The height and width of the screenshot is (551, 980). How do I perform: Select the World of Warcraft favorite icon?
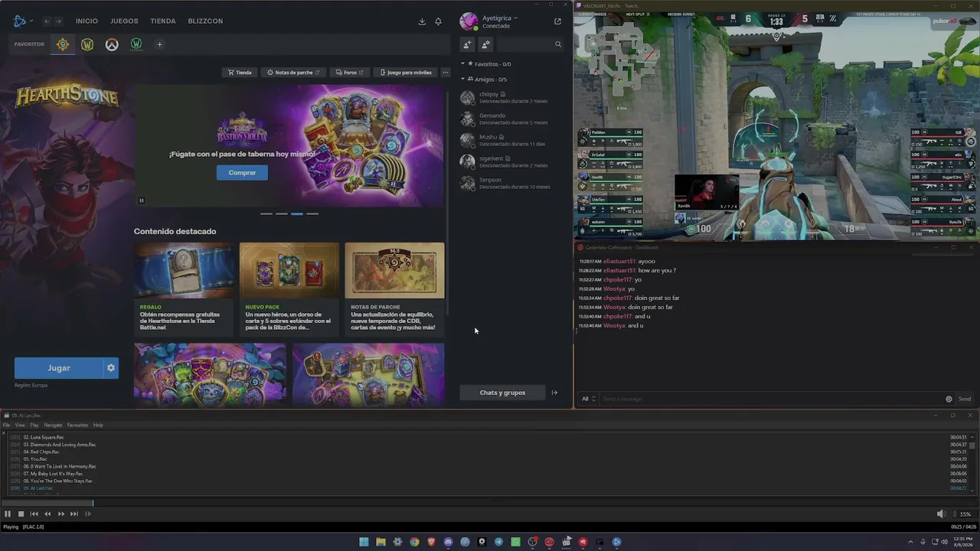click(x=87, y=44)
